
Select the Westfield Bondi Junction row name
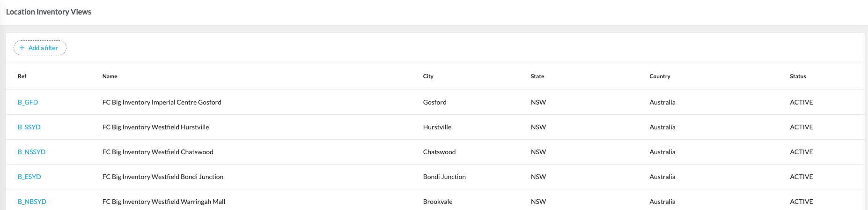[162, 177]
